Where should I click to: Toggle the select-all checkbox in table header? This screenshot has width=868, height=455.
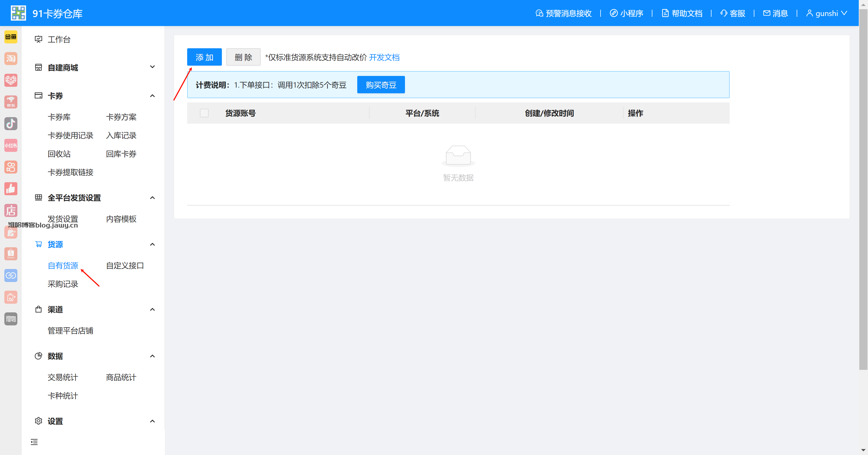204,113
